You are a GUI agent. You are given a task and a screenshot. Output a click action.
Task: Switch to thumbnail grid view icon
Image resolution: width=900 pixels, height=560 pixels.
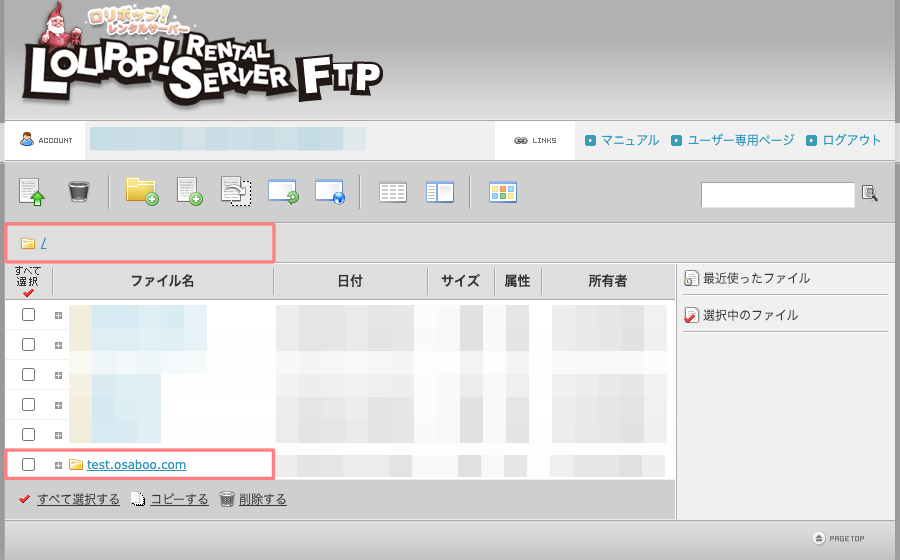502,192
